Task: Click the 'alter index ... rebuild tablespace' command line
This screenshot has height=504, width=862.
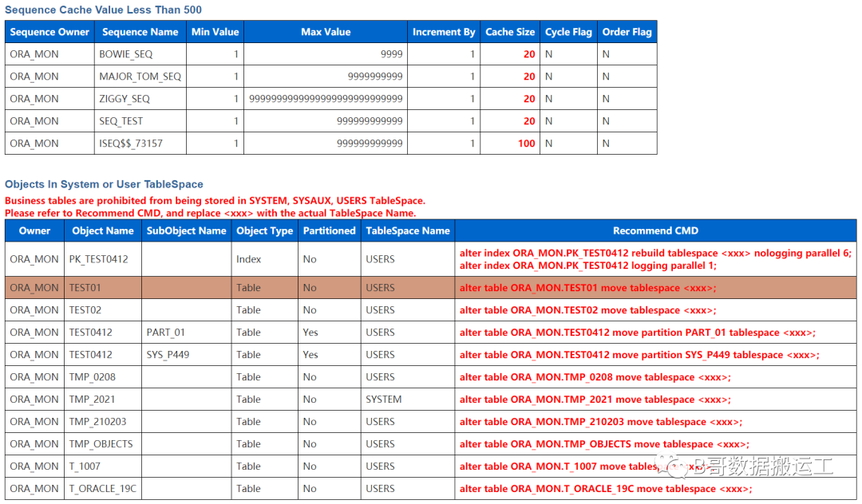Action: pos(655,253)
